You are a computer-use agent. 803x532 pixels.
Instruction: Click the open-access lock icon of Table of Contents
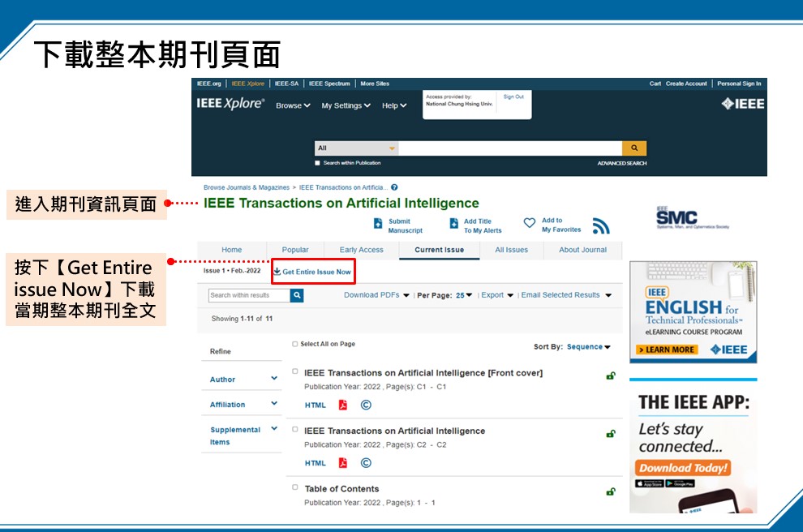tap(611, 491)
